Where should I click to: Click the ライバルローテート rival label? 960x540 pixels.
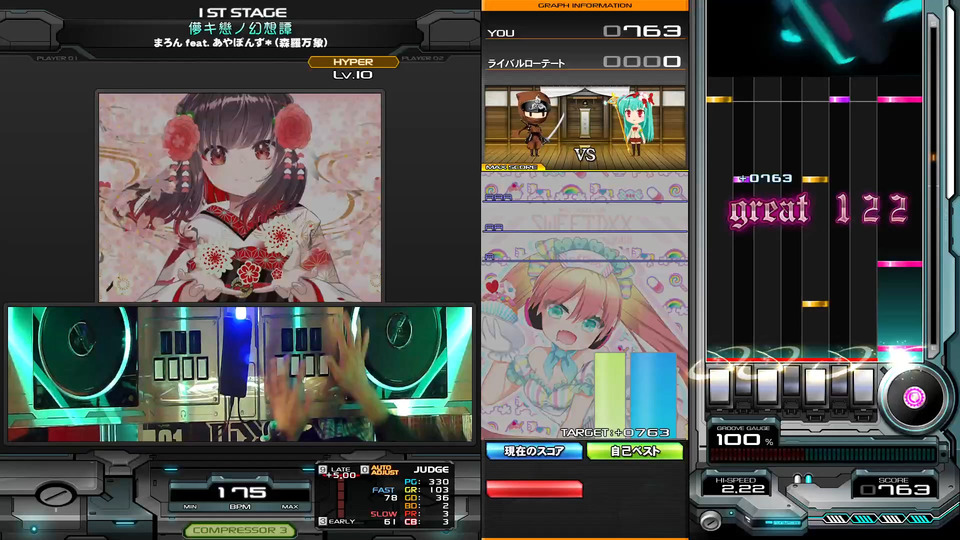[526, 63]
